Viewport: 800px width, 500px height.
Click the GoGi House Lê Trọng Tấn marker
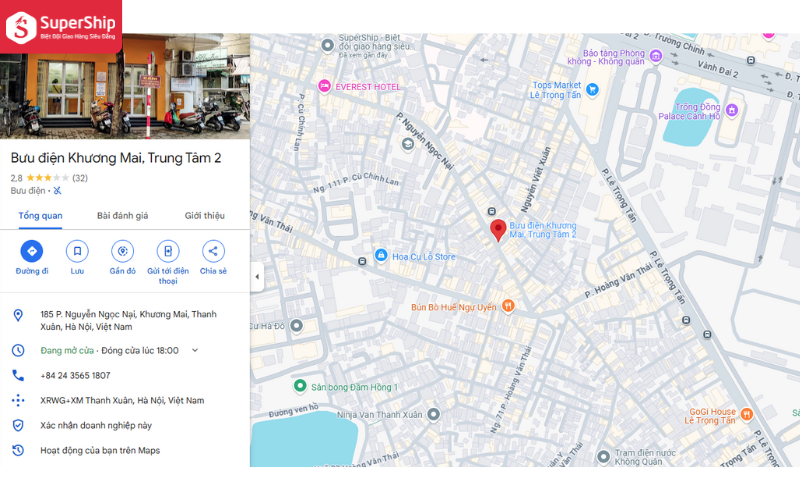[x=746, y=414]
